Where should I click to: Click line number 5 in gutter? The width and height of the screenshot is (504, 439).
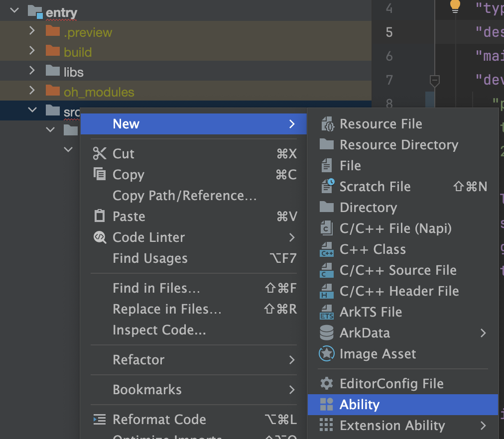coord(389,32)
